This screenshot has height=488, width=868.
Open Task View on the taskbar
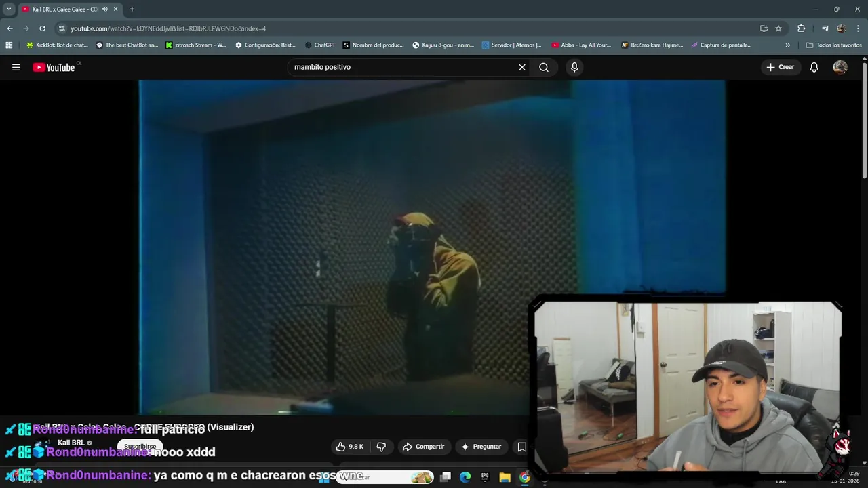click(x=446, y=477)
